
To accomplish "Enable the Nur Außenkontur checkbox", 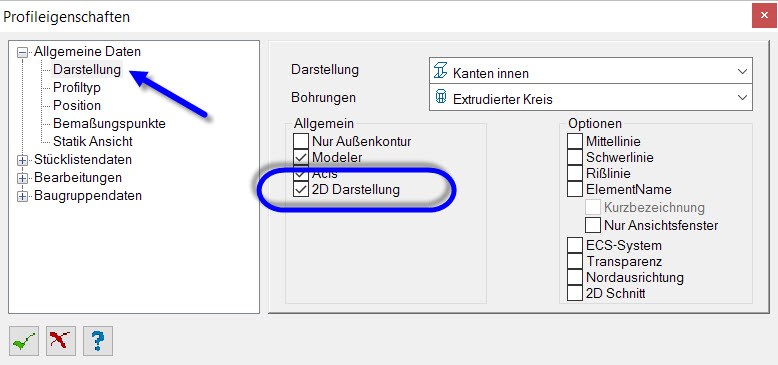I will (301, 141).
